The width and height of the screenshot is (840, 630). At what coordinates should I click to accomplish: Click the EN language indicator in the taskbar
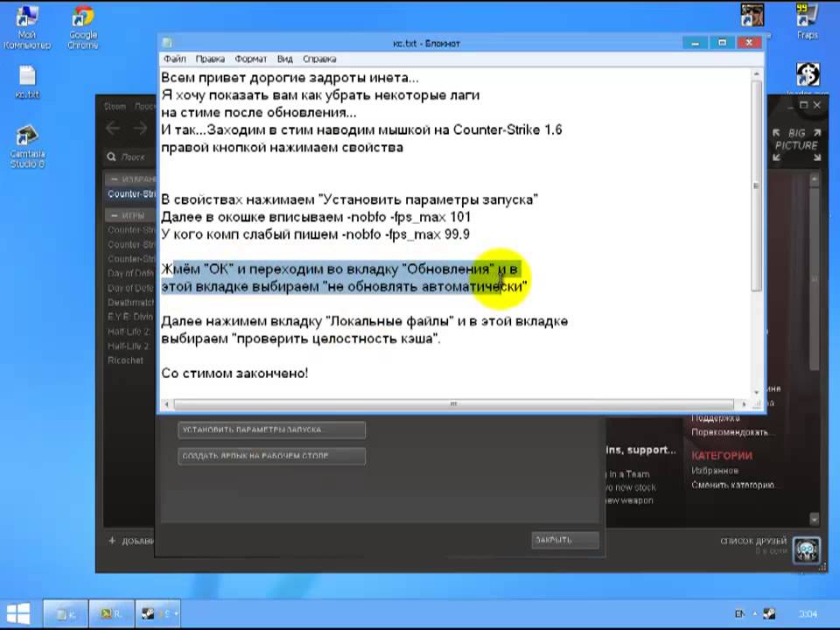click(740, 614)
